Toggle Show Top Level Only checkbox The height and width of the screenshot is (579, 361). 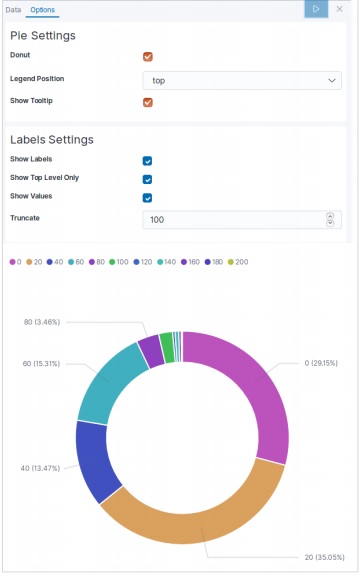147,179
